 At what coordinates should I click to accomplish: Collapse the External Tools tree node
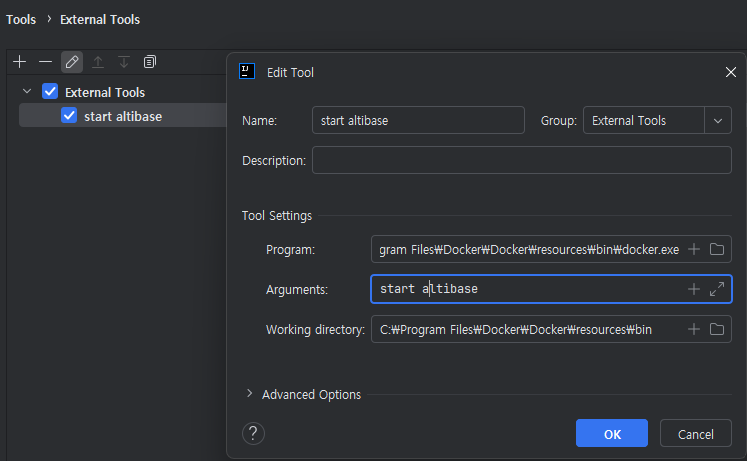(x=27, y=92)
